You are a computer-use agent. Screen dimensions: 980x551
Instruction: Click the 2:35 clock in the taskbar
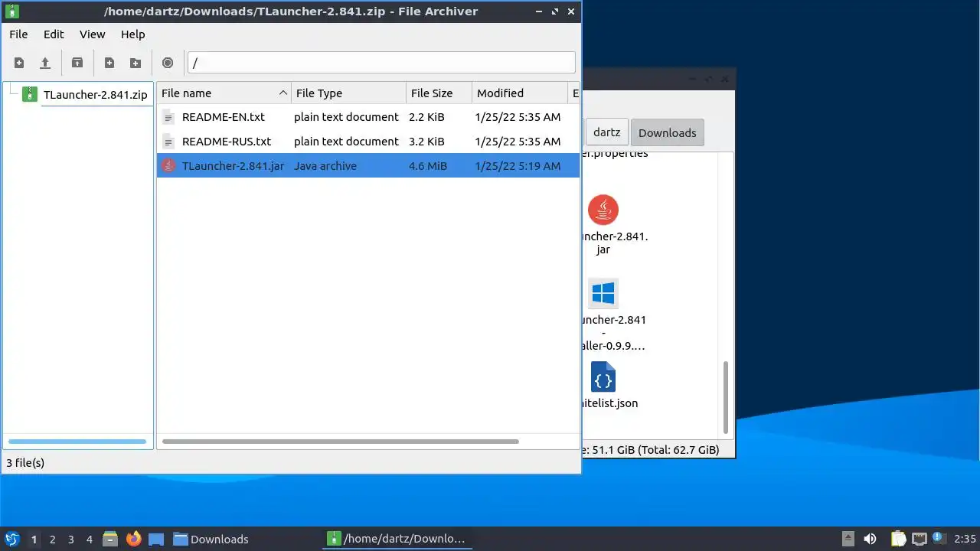coord(965,539)
